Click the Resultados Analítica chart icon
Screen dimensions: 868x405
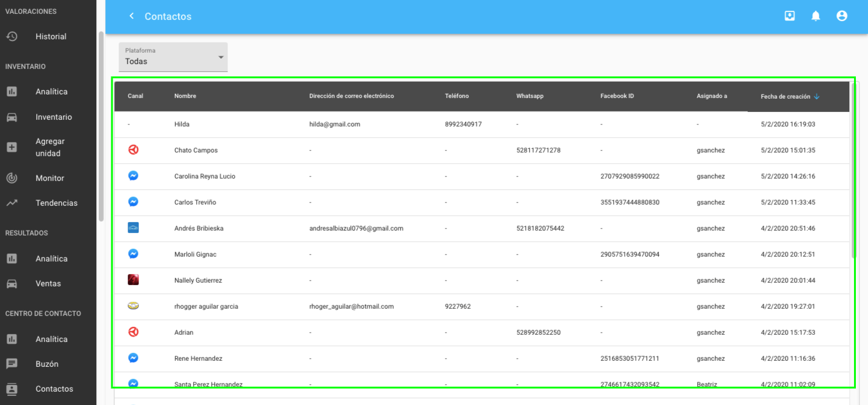point(12,258)
